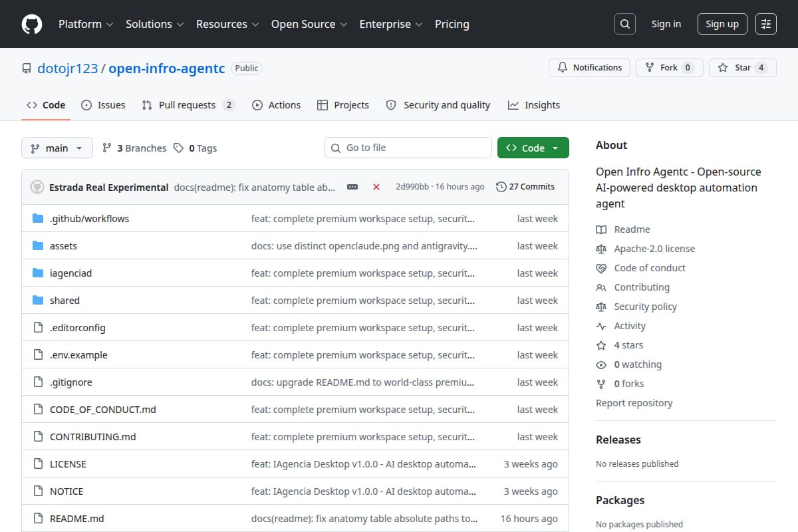Click the Sign up button
Image resolution: width=798 pixels, height=532 pixels.
click(722, 24)
